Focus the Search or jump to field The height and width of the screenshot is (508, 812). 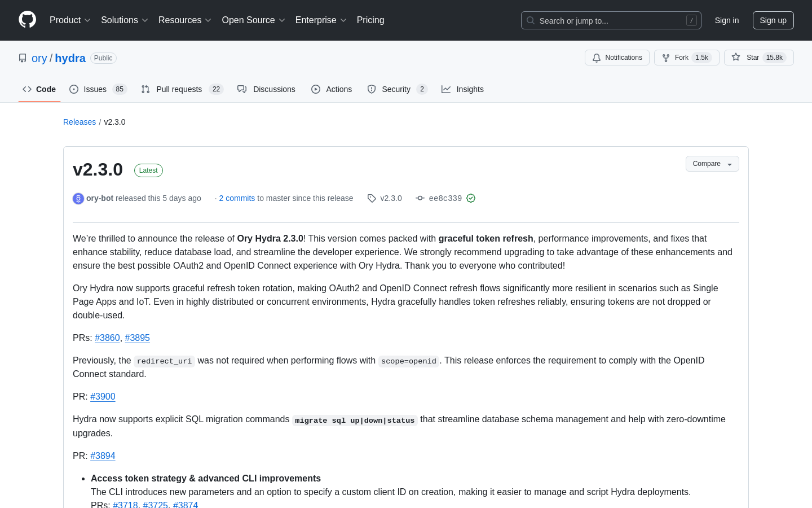[611, 20]
